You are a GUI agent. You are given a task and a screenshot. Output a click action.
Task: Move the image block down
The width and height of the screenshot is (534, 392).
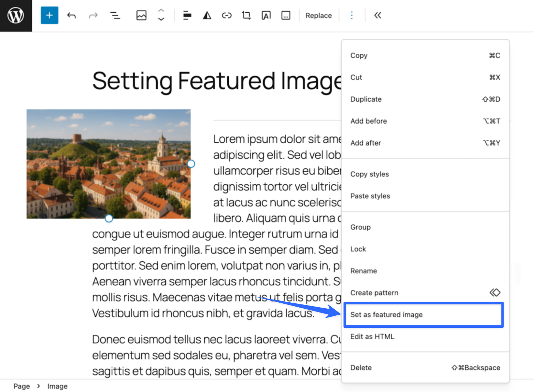click(161, 20)
